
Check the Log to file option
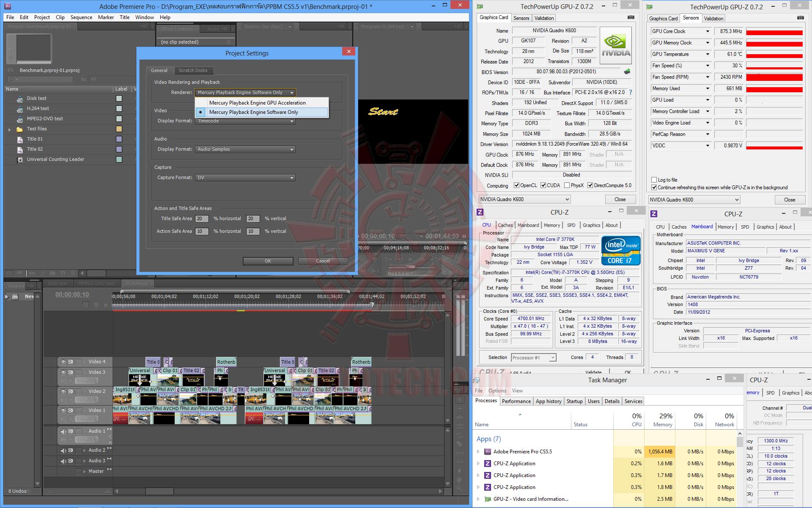click(x=654, y=180)
